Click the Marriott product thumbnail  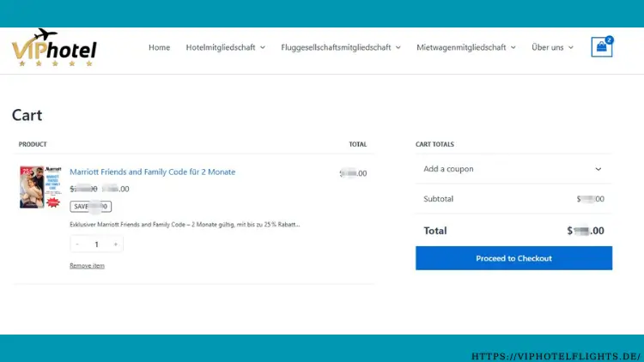click(x=40, y=187)
